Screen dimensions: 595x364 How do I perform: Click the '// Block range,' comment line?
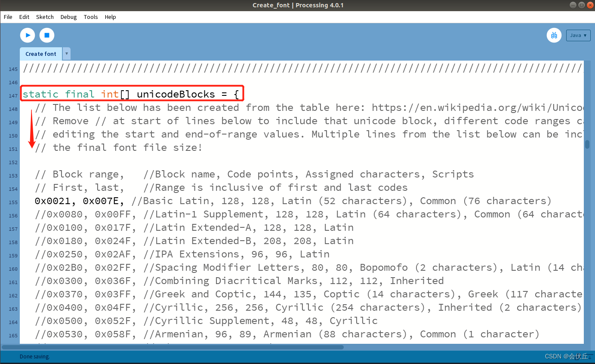click(254, 174)
